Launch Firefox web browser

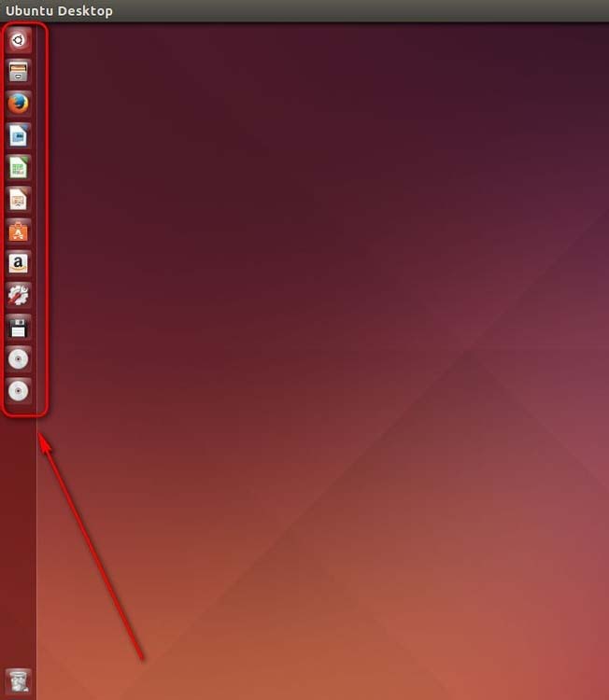tap(19, 104)
